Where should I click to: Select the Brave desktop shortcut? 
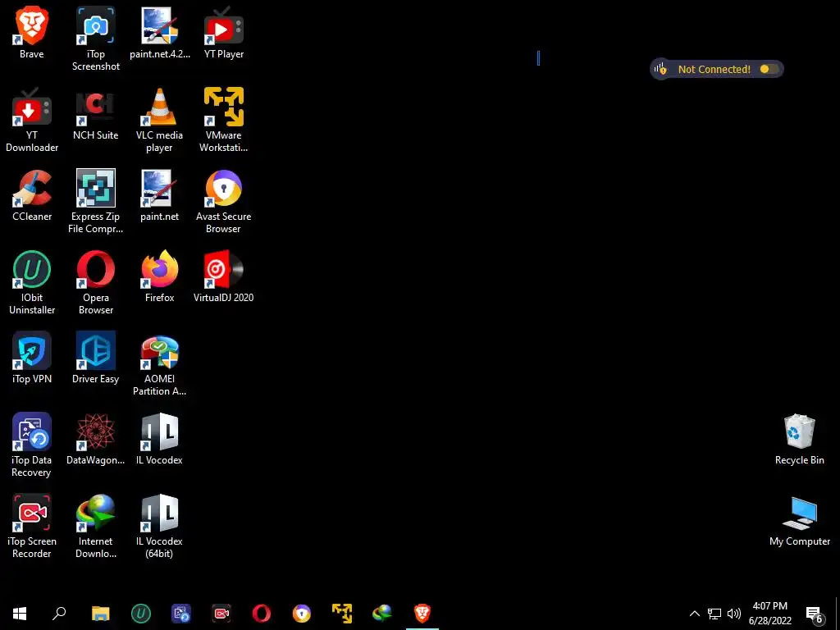[x=32, y=32]
